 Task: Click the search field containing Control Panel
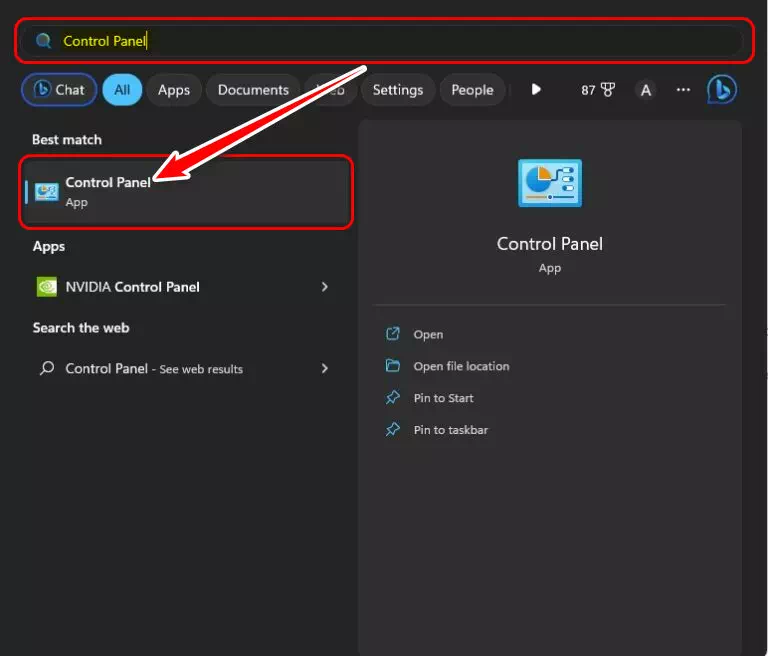point(384,41)
